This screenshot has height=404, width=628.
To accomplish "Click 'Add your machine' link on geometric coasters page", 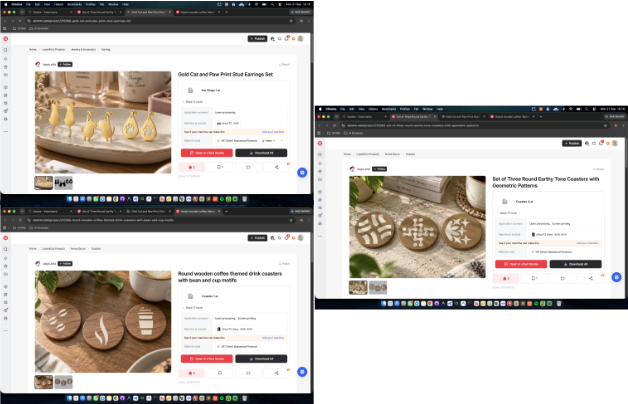I will tap(587, 243).
